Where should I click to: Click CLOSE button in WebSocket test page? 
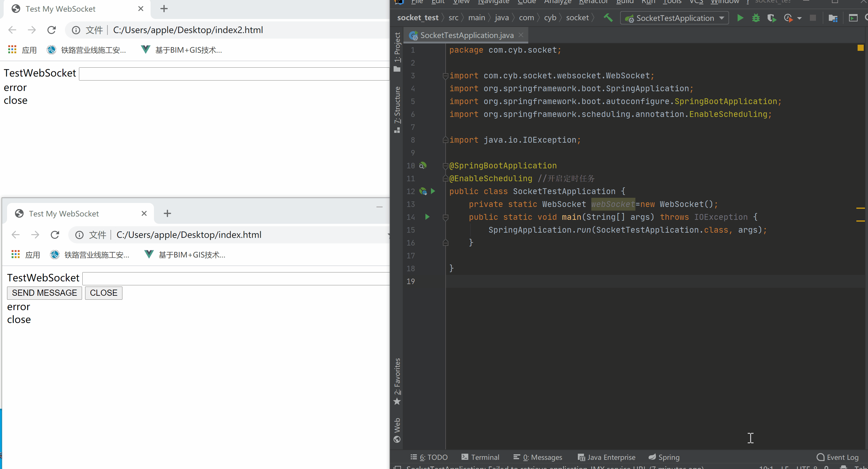tap(104, 292)
